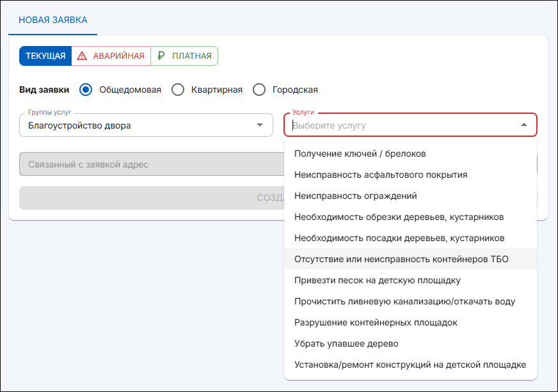Select the Городская radio button
Image resolution: width=558 pixels, height=392 pixels.
click(x=259, y=90)
